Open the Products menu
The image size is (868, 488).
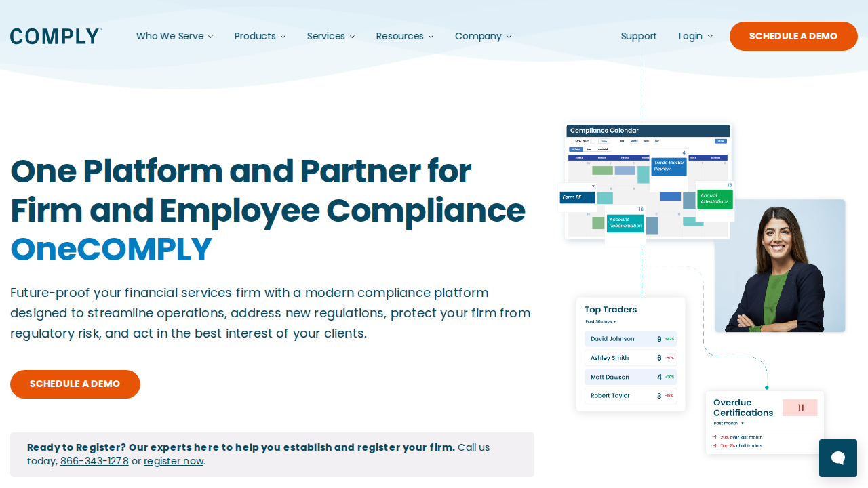[255, 36]
